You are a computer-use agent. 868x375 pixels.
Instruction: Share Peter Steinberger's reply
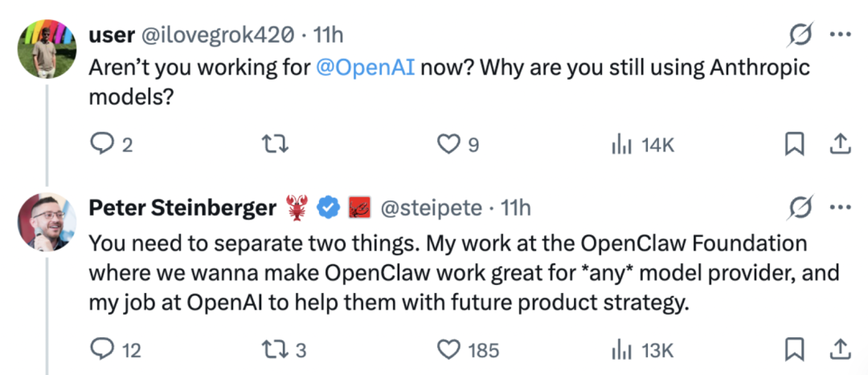click(840, 349)
